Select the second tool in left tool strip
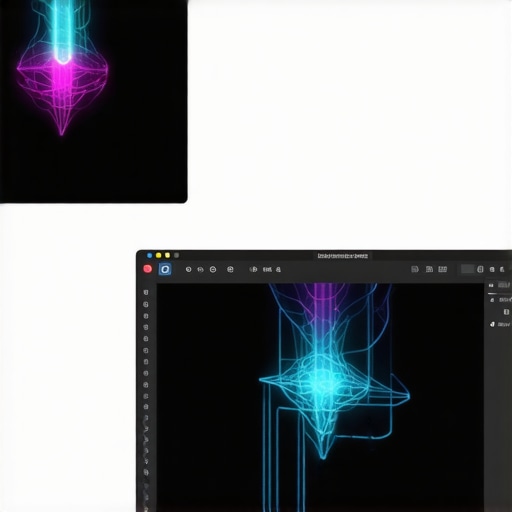This screenshot has height=512, width=512. click(146, 304)
